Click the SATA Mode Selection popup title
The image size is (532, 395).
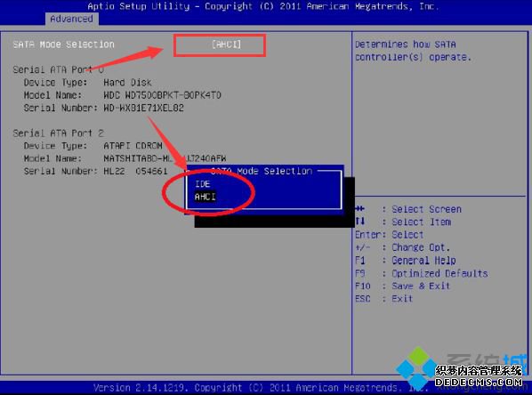click(x=262, y=171)
